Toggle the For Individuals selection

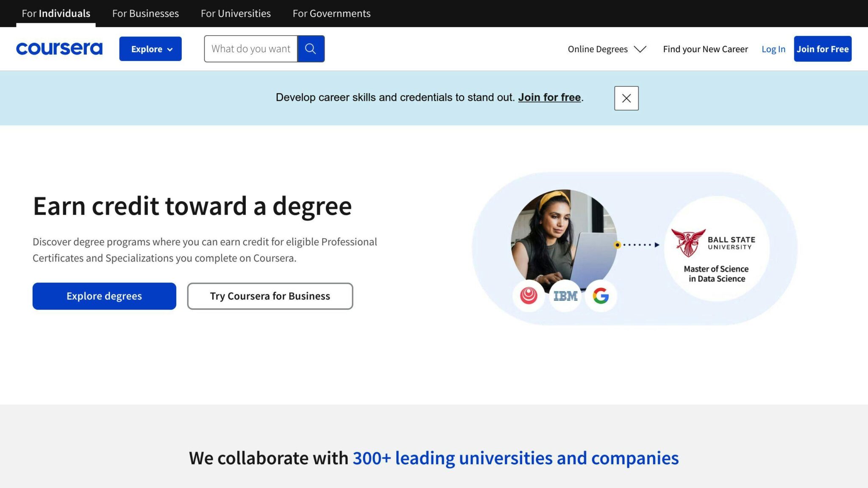[x=56, y=13]
